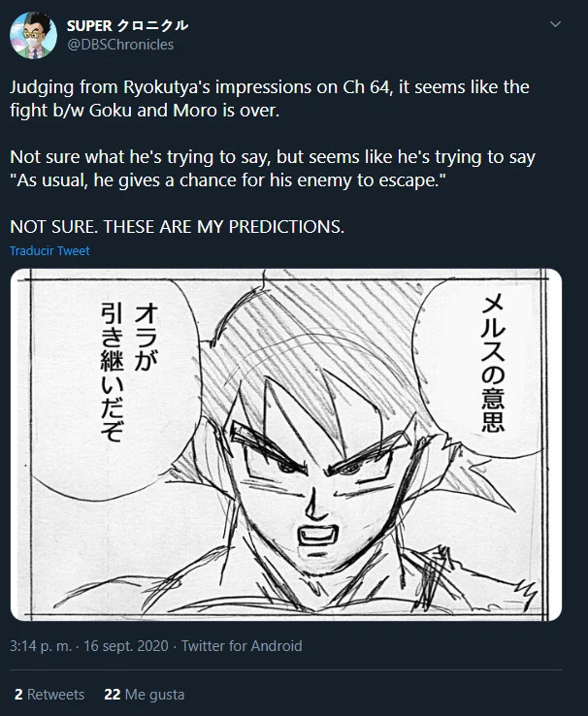
Task: Click the right speech bubble with メルスの意思
Action: coord(484,366)
